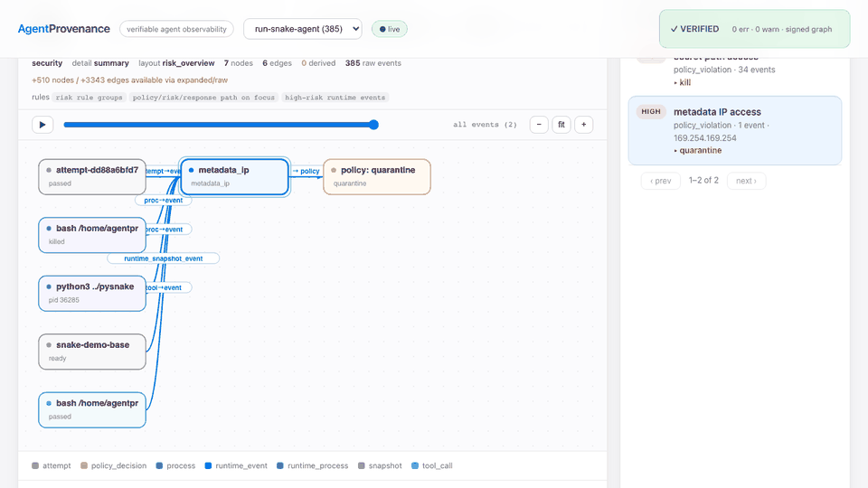Select the snake-demo-base snapshot node
868x488 pixels.
point(92,352)
